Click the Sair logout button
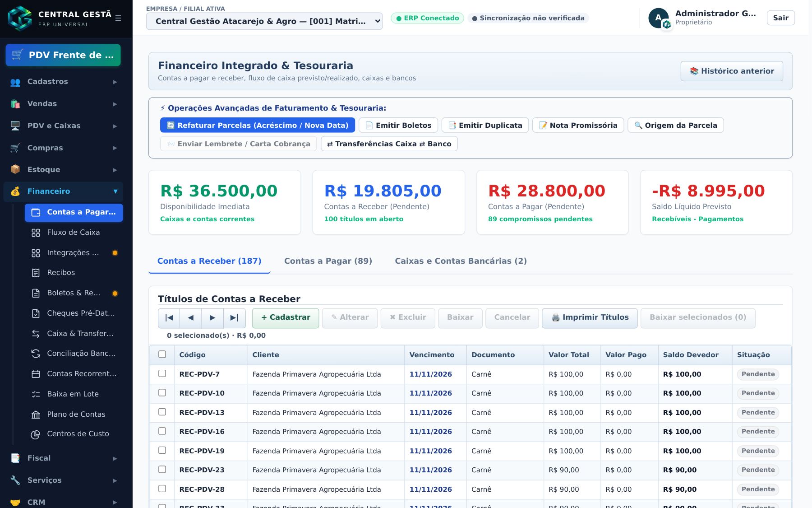Image resolution: width=812 pixels, height=508 pixels. [781, 18]
